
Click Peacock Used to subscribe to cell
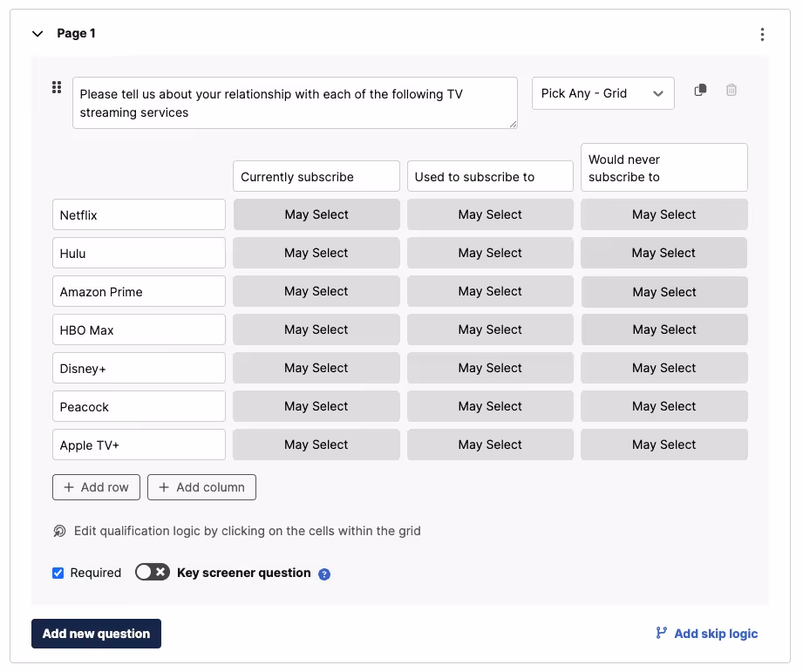(x=490, y=406)
